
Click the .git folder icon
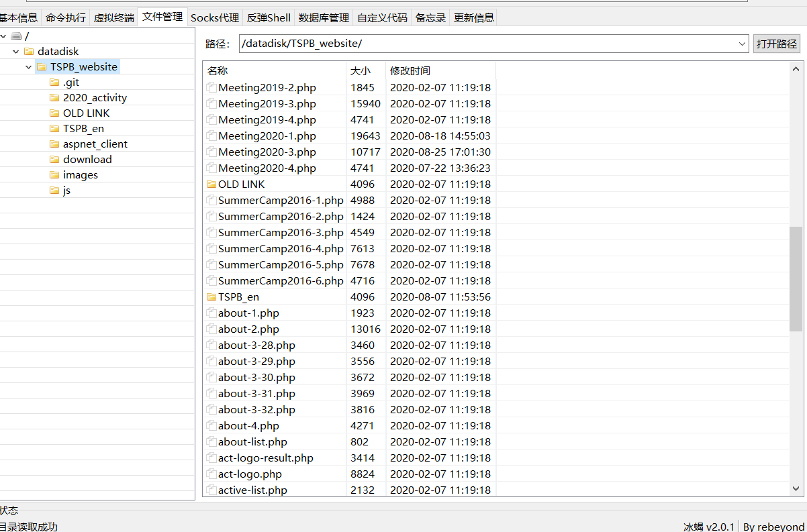tap(54, 83)
